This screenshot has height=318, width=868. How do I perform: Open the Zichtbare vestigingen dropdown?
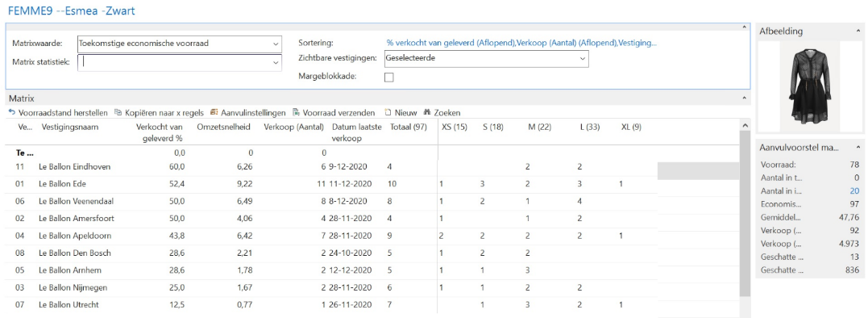click(x=583, y=58)
